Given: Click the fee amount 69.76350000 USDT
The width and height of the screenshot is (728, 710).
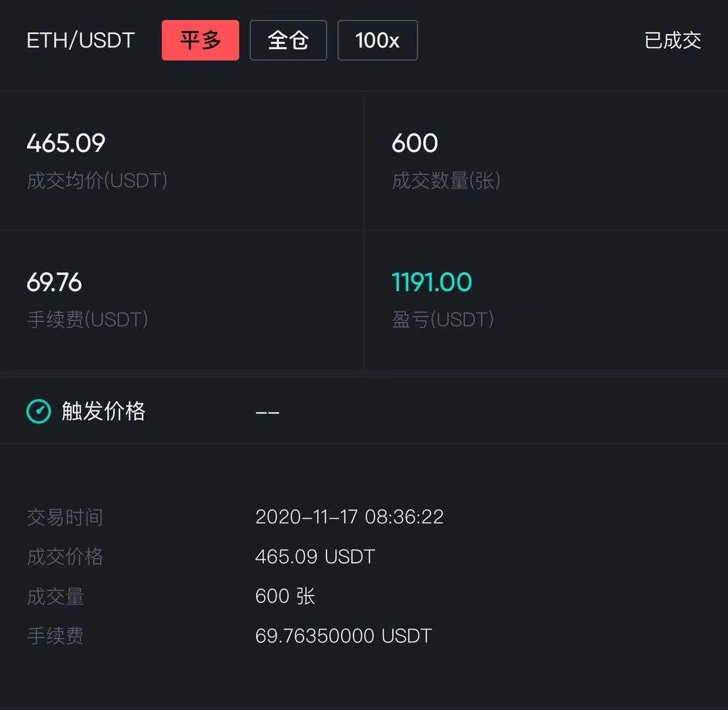Looking at the screenshot, I should click(x=344, y=636).
